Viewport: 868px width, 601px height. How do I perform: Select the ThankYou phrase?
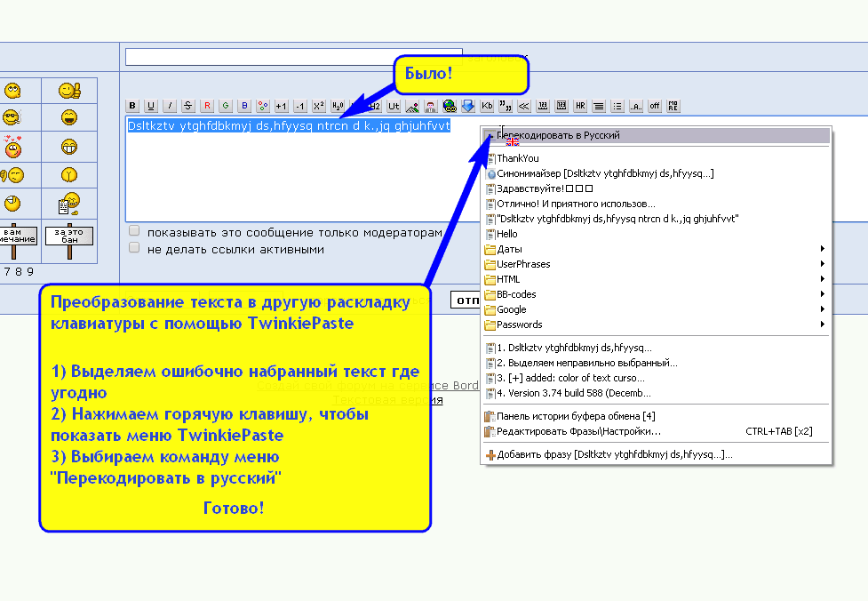point(656,158)
